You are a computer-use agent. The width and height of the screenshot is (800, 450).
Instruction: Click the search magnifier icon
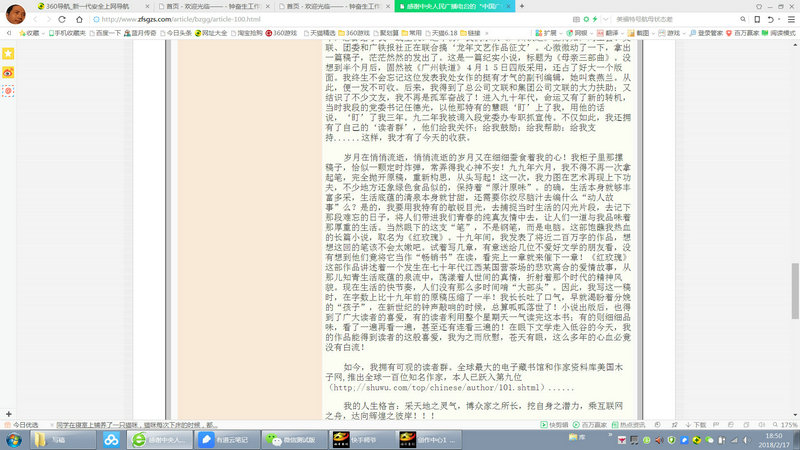click(743, 19)
